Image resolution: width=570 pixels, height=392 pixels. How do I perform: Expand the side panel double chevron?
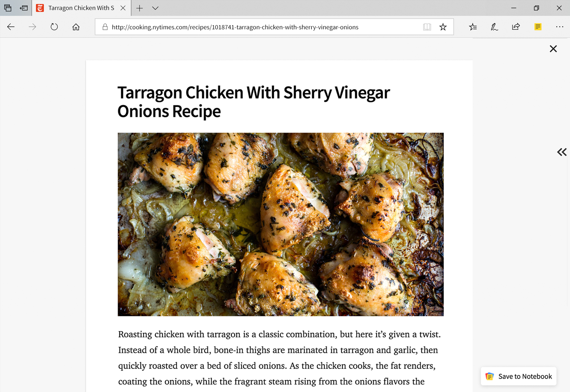coord(562,152)
